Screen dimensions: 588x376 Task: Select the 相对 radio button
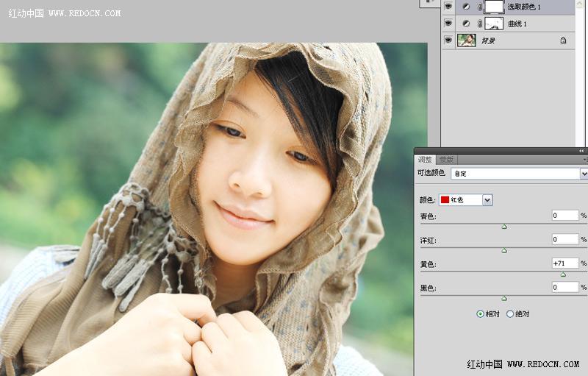point(481,313)
